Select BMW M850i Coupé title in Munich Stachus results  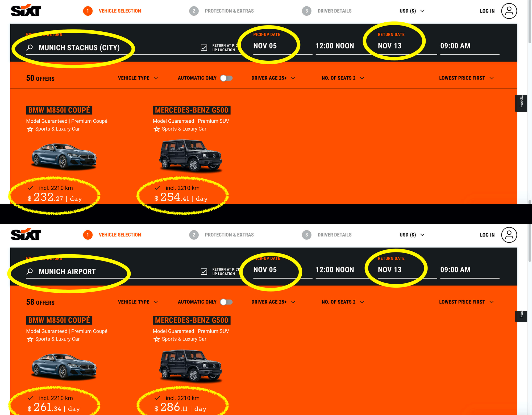point(59,110)
